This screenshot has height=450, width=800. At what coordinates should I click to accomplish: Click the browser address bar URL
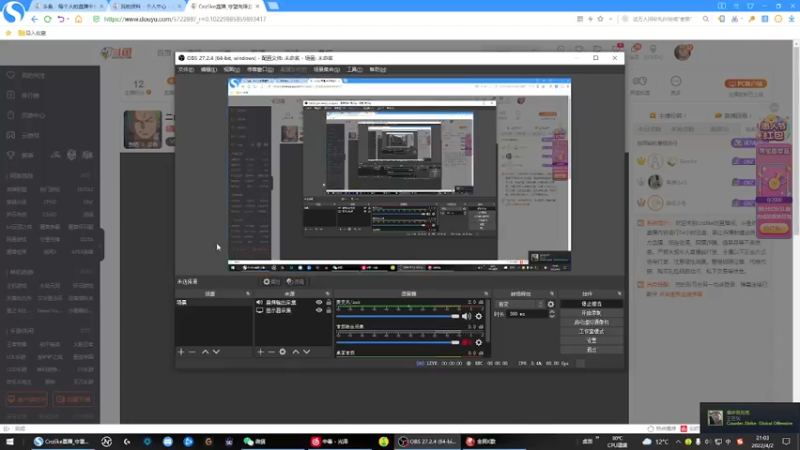point(185,19)
